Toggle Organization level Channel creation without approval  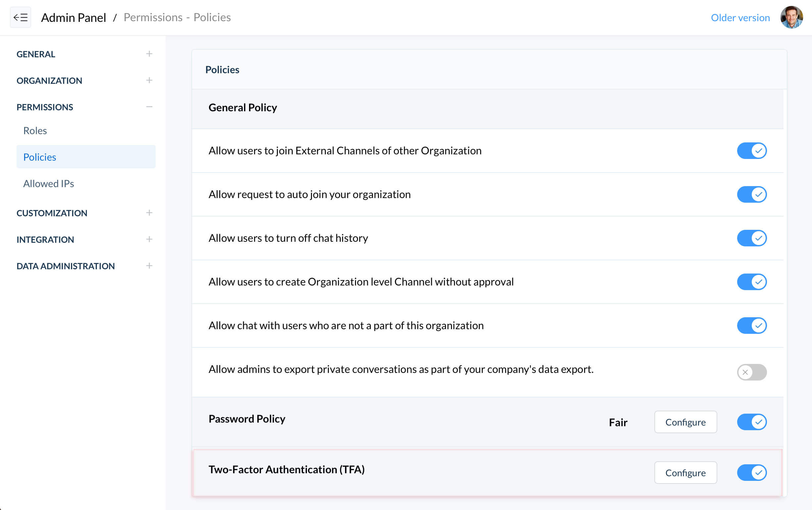click(x=752, y=281)
